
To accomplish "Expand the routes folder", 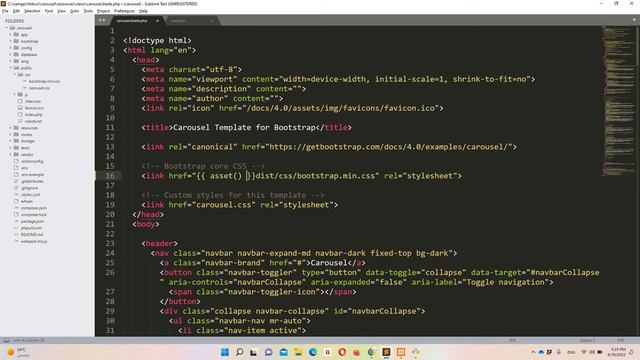I will point(11,134).
